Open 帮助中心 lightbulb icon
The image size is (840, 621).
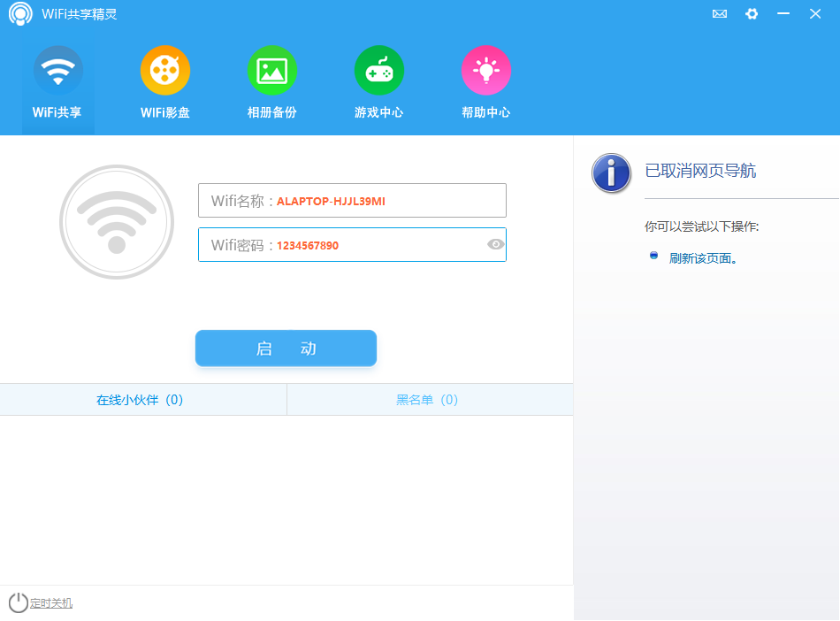click(486, 71)
